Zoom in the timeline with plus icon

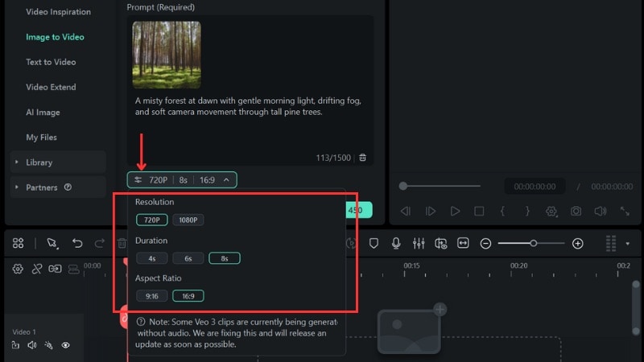pos(577,244)
